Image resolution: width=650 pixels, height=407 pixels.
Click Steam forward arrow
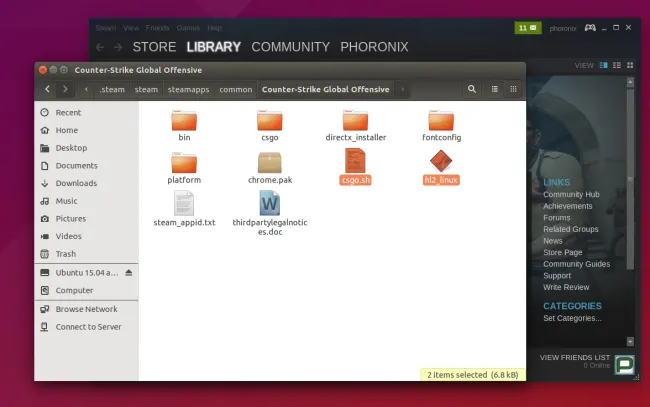118,47
